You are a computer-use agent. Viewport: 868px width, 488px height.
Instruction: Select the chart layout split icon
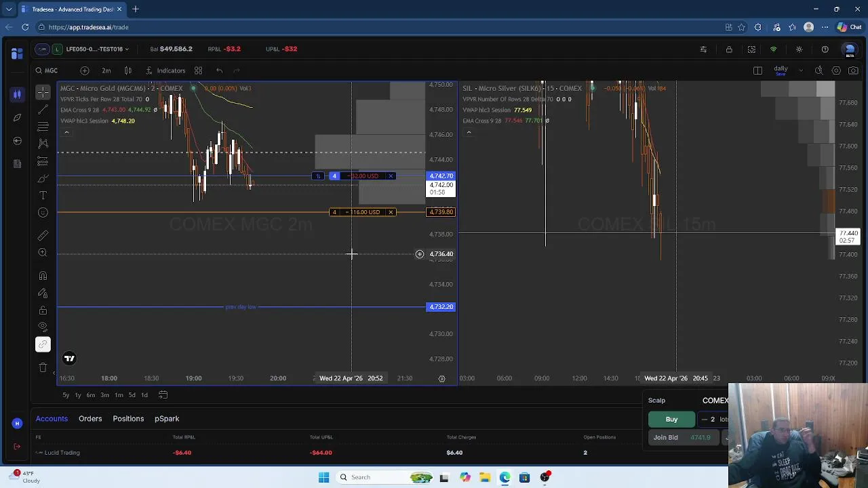pyautogui.click(x=757, y=70)
